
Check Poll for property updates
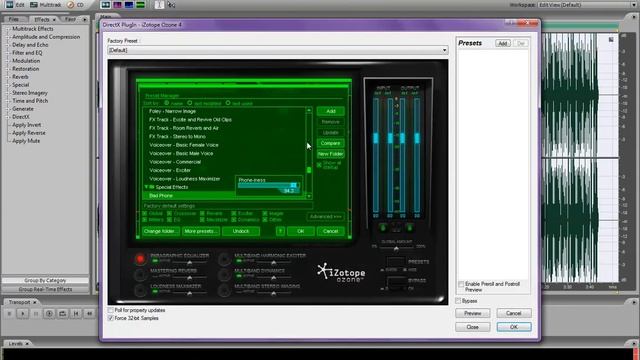point(111,310)
